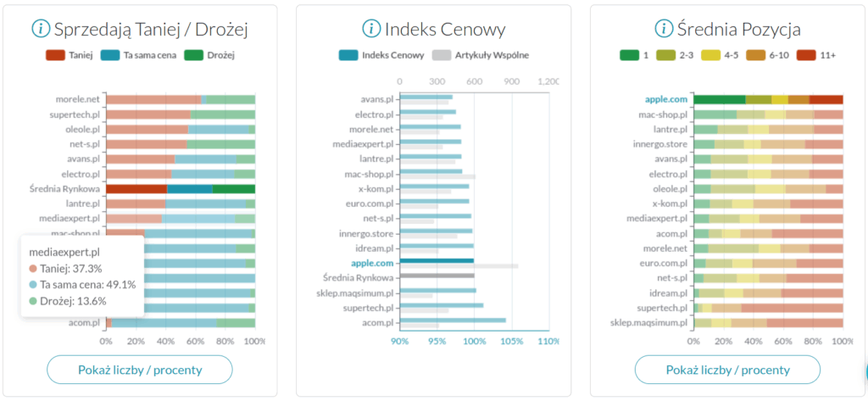
Task: Click the mediaexpert.pl bar in Sprzedają chart
Action: click(181, 218)
